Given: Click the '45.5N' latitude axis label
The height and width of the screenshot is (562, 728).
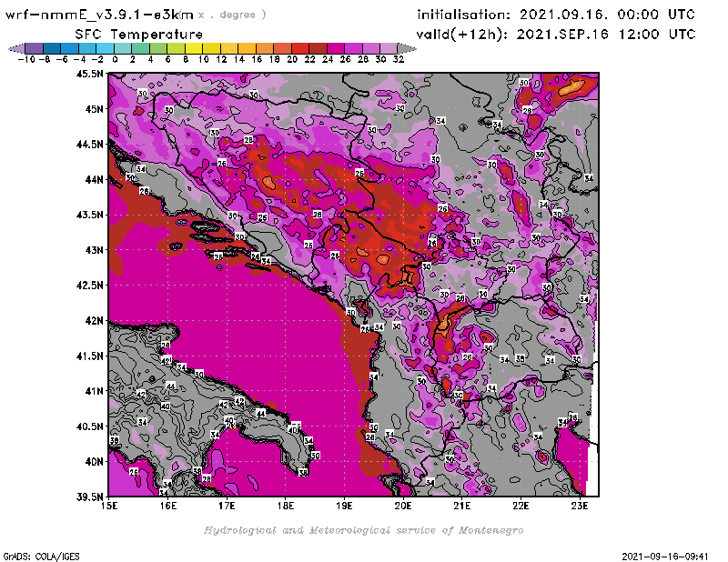Looking at the screenshot, I should [89, 74].
